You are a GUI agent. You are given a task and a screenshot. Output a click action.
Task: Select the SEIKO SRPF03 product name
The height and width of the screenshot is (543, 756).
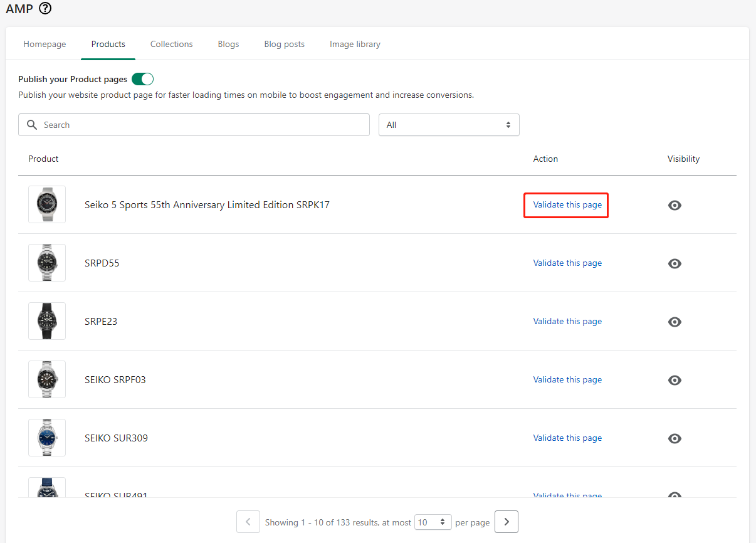point(115,379)
